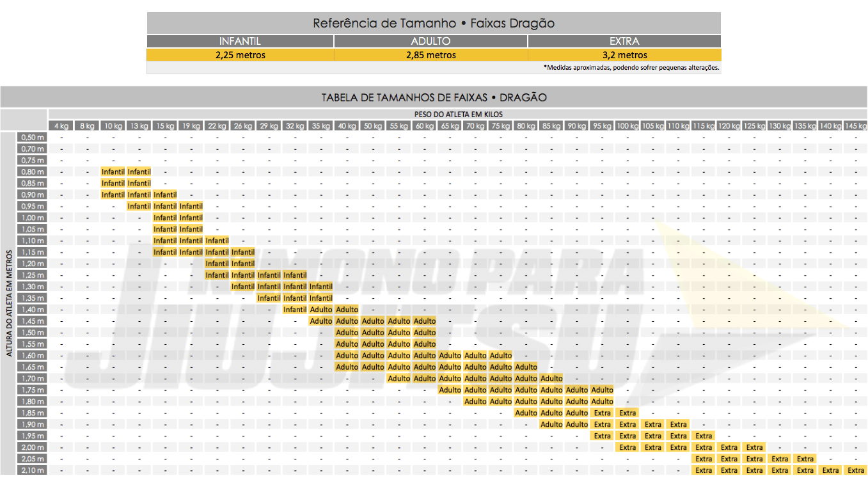This screenshot has height=485, width=868.
Task: Select the '1,70 m' row header
Action: tap(32, 379)
